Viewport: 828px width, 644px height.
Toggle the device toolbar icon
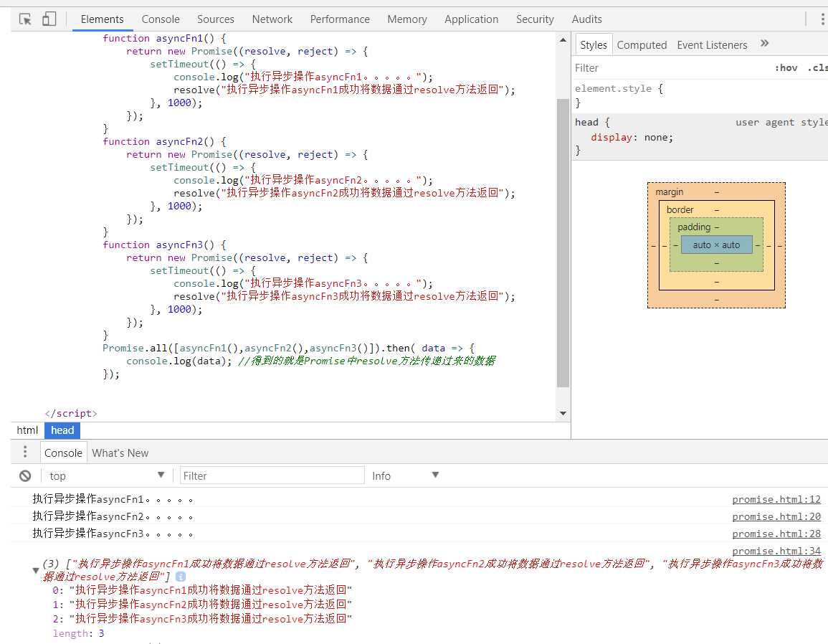coord(49,19)
